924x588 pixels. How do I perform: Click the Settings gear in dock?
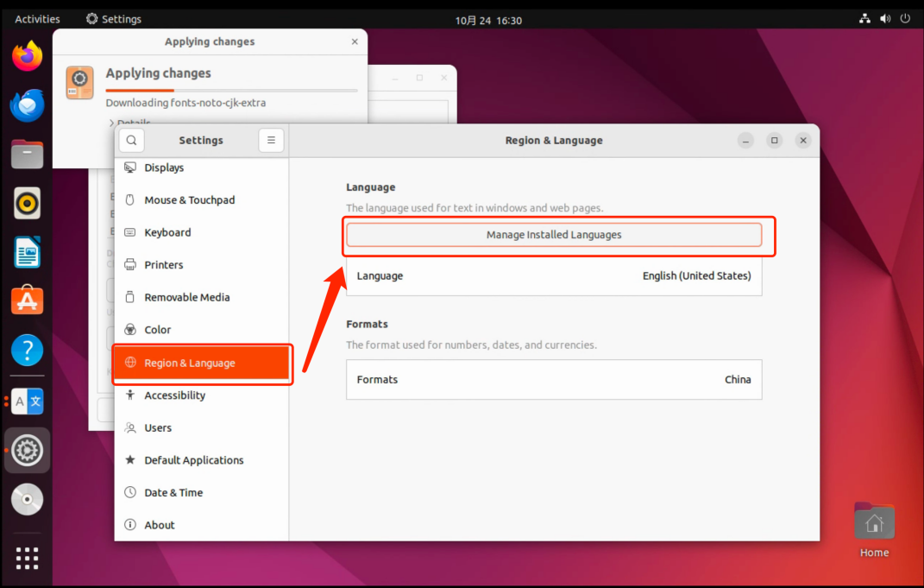point(27,451)
